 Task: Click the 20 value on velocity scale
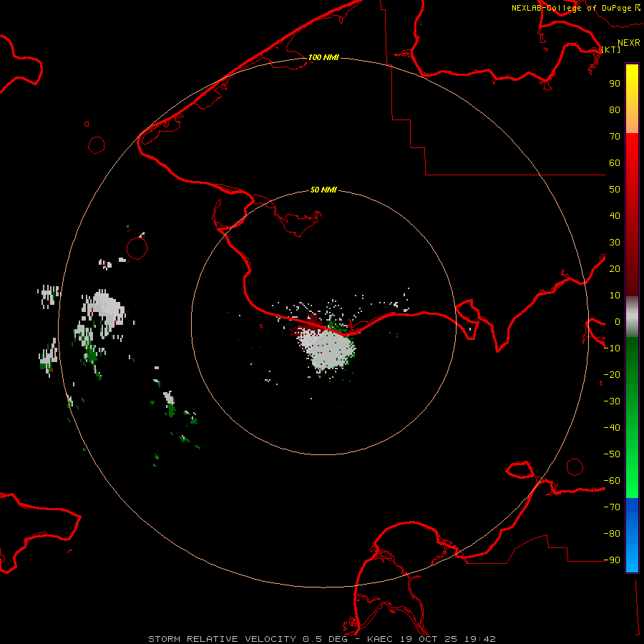coord(615,268)
